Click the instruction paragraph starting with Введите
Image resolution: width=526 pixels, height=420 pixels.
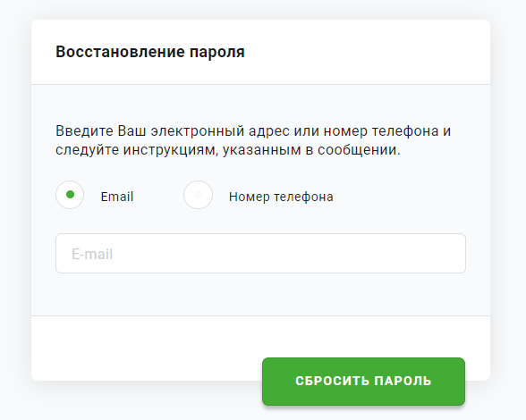coord(253,140)
